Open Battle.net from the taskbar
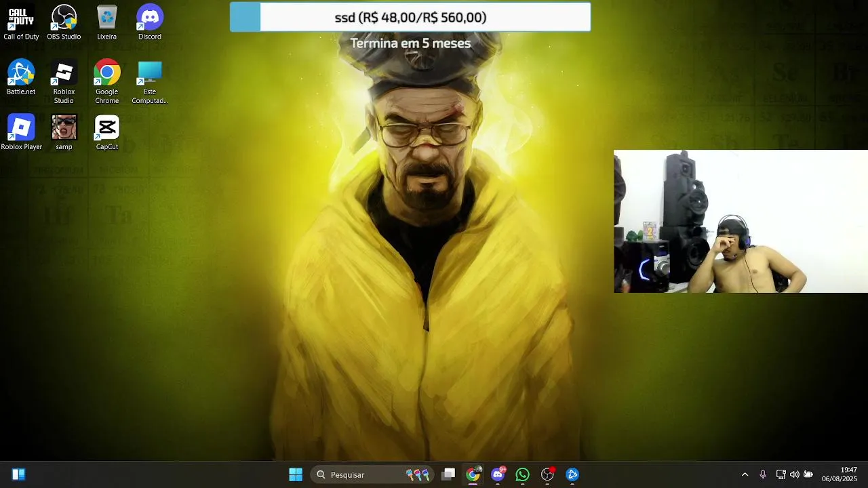This screenshot has height=488, width=868. (x=572, y=474)
